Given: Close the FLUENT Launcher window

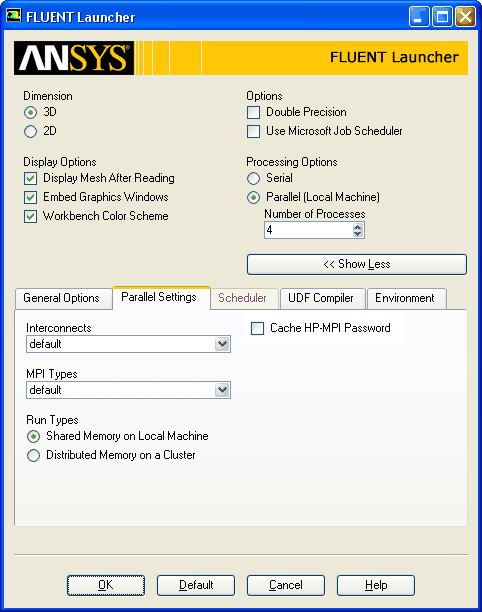Looking at the screenshot, I should coord(465,17).
